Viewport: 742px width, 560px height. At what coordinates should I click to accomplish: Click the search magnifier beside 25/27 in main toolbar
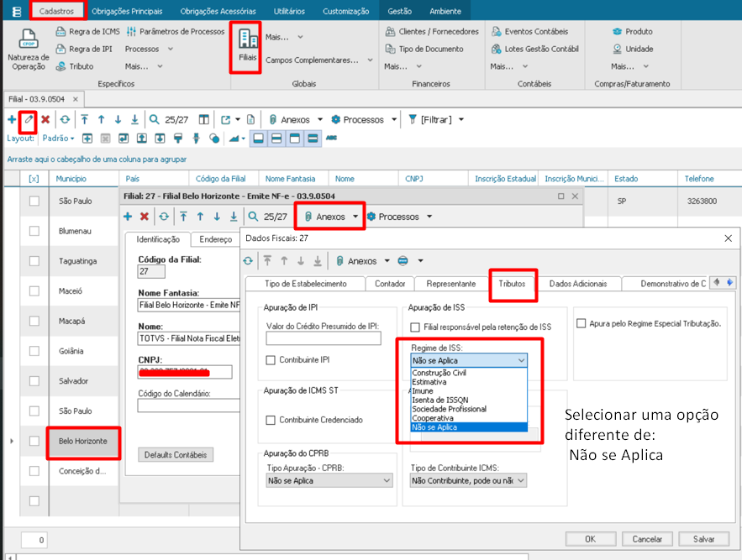pyautogui.click(x=155, y=120)
